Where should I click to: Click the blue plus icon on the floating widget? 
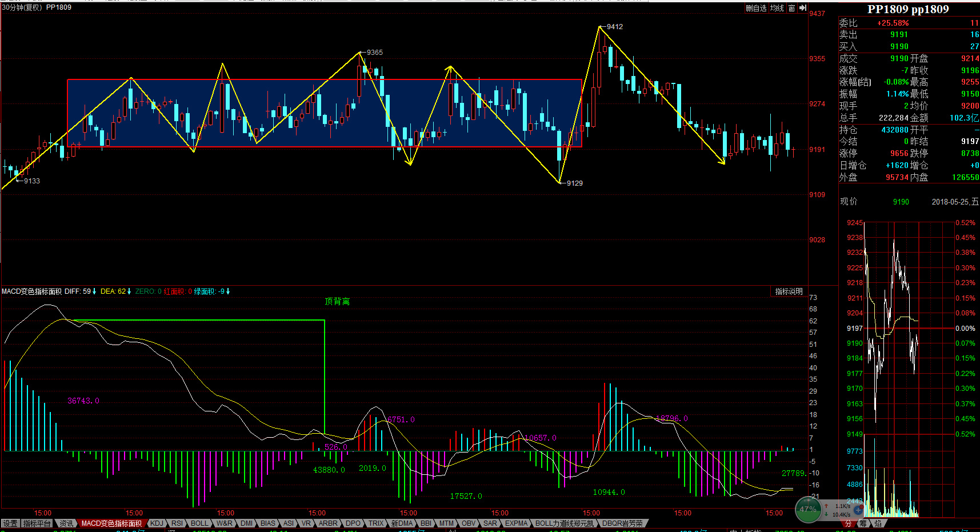[859, 509]
